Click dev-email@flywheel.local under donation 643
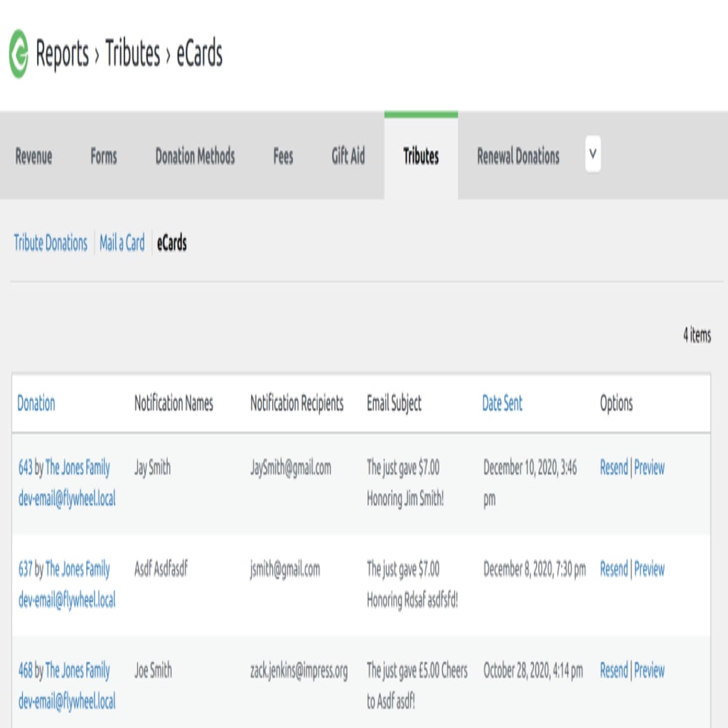Viewport: 728px width, 728px height. pyautogui.click(x=67, y=498)
